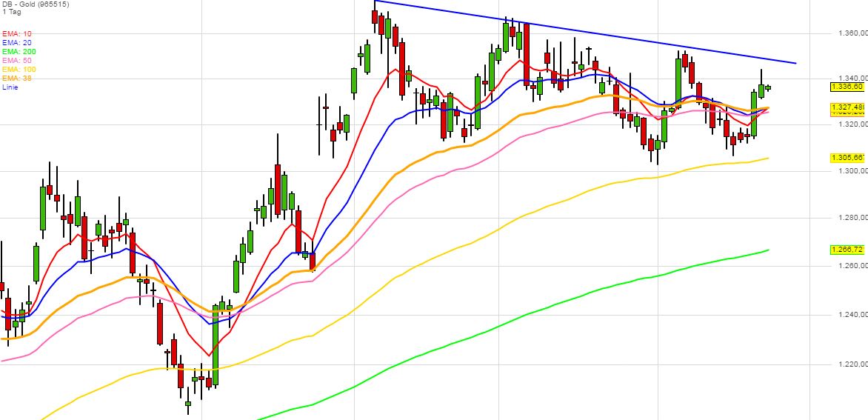Click the current price tag 1.336,60
Viewport: 868px width, 420px height.
[847, 87]
